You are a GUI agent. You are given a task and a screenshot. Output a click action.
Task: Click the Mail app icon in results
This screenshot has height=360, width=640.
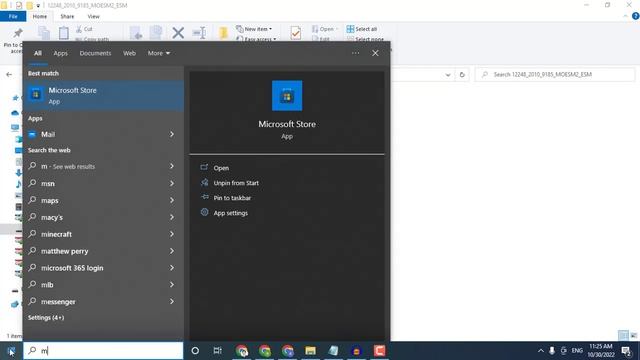32,134
